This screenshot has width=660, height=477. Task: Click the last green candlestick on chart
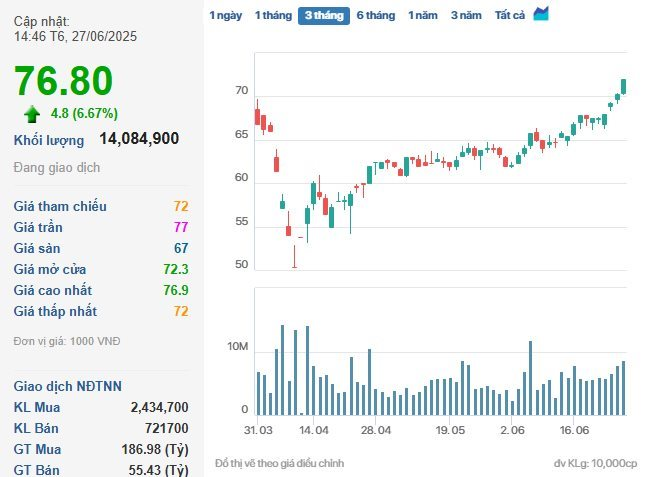click(x=623, y=87)
